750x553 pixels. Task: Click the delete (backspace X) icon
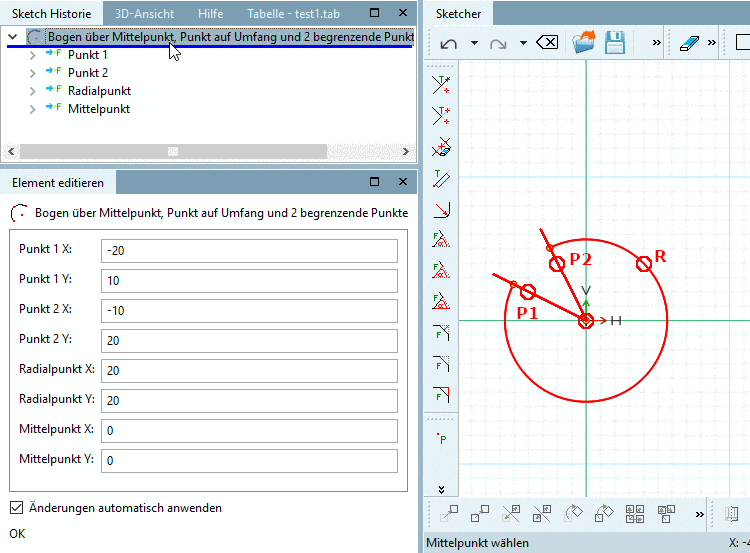547,43
